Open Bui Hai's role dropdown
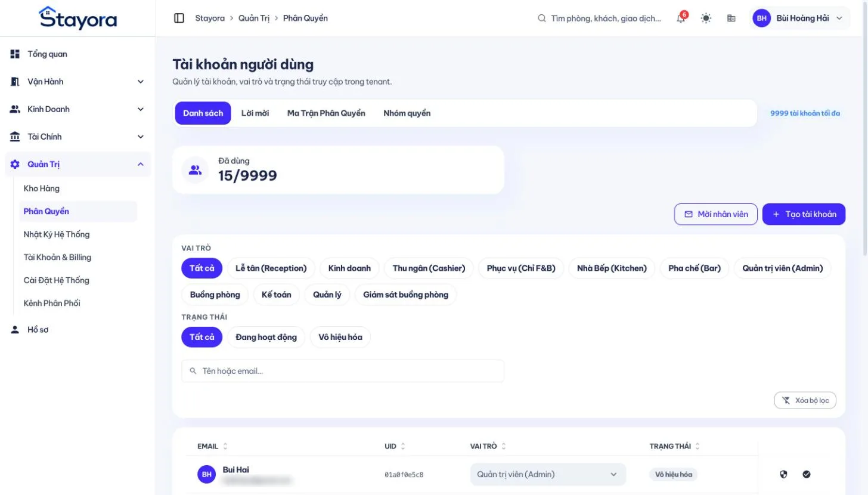The width and height of the screenshot is (868, 495). [x=548, y=474]
